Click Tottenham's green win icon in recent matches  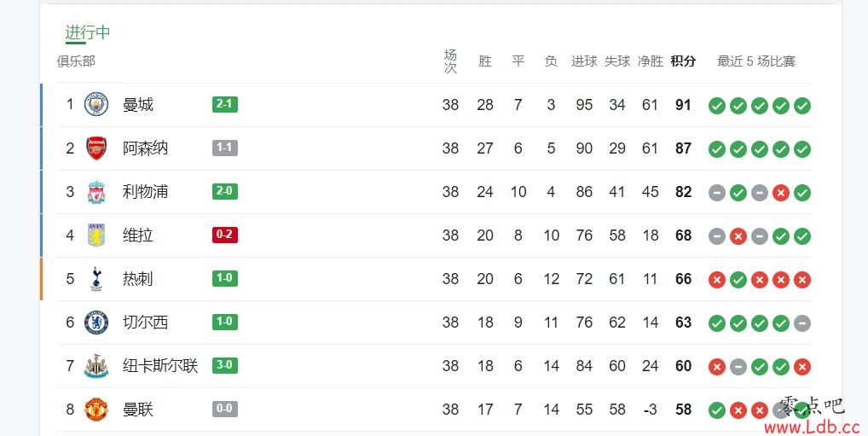[x=738, y=280]
